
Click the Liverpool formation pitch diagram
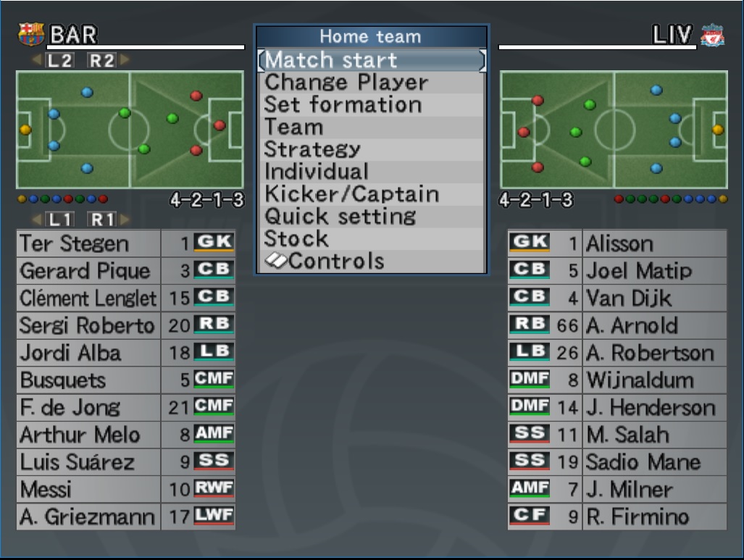[613, 130]
